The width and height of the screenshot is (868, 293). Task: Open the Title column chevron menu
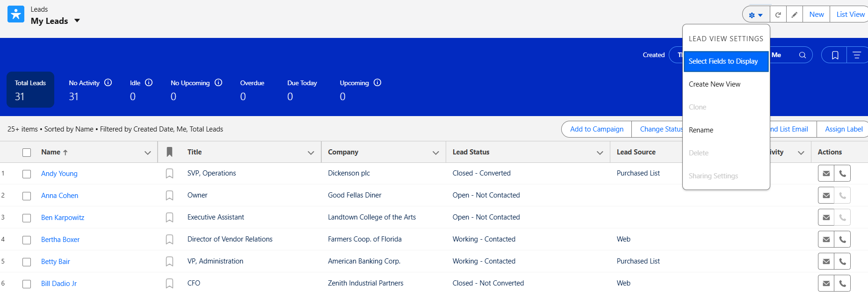[311, 153]
